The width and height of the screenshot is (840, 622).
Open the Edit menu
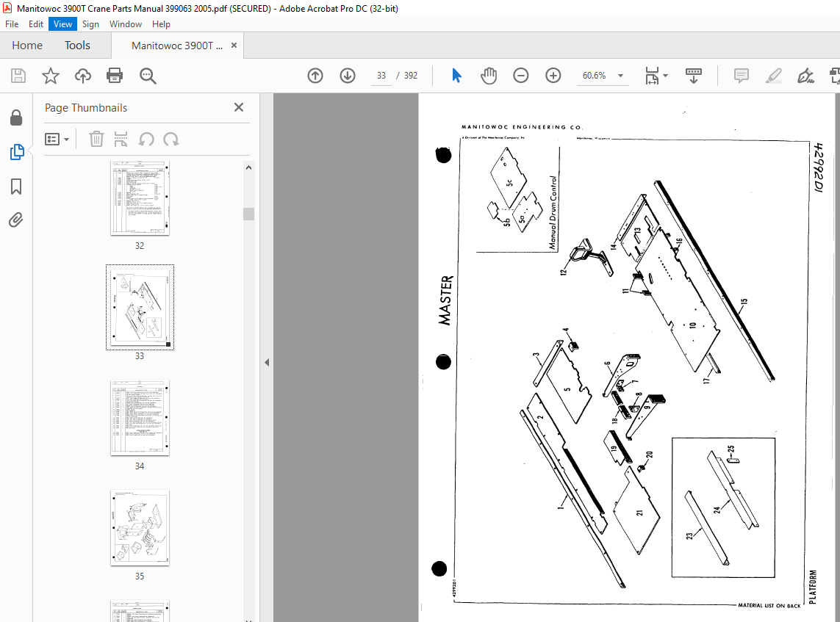[x=36, y=24]
